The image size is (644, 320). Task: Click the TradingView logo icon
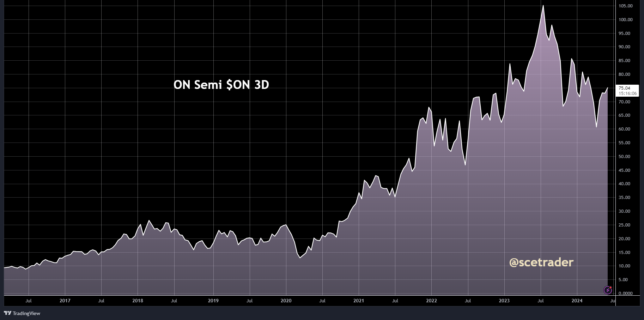pos(7,313)
